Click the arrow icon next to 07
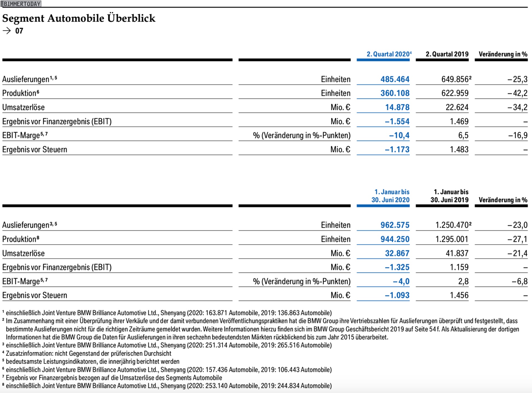Viewport: 532px width, 393px height. [x=7, y=31]
